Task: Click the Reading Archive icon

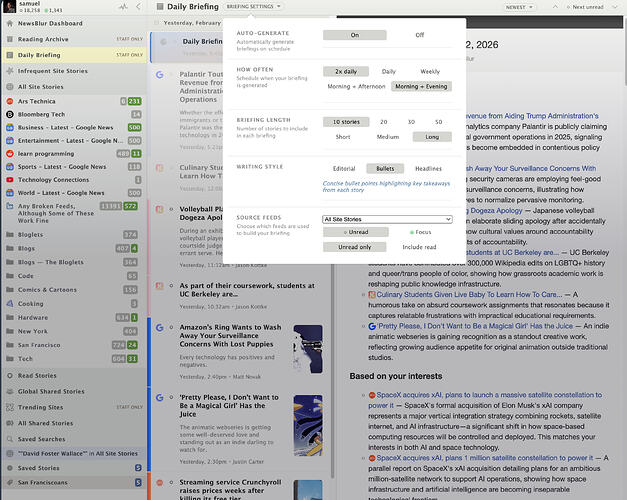Action: 10,39
